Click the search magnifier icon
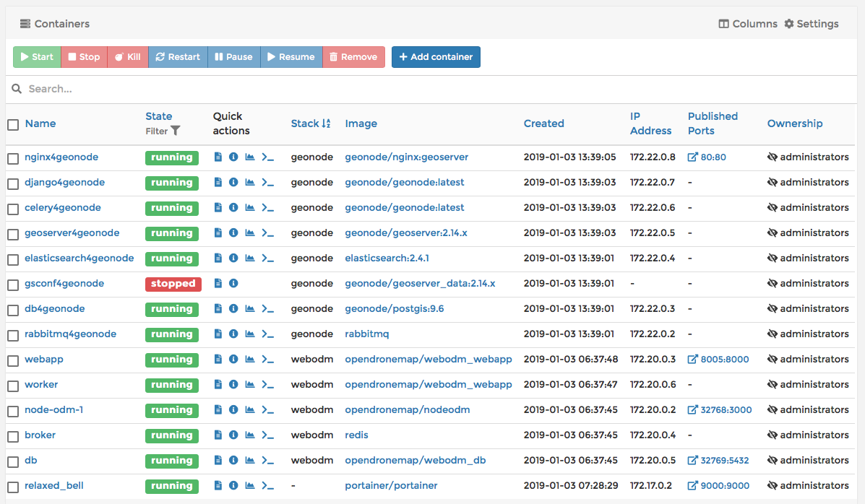Viewport: 865px width, 504px height. (17, 89)
